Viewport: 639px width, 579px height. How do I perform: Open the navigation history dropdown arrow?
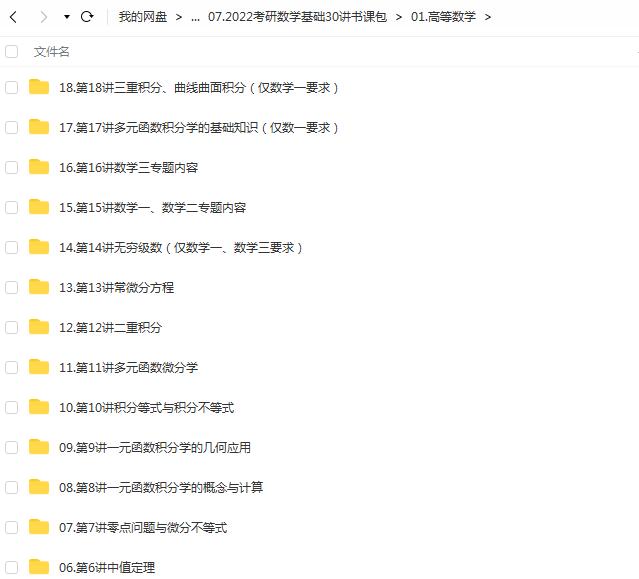point(66,17)
